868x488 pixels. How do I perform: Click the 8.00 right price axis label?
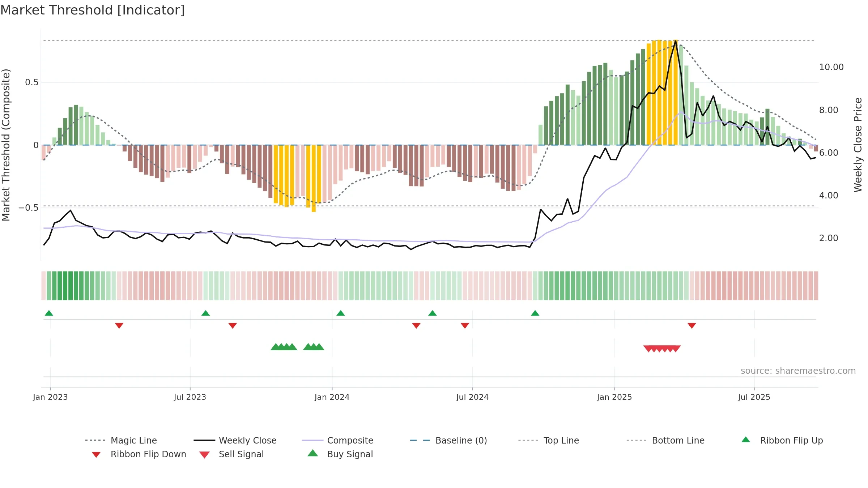(x=829, y=110)
